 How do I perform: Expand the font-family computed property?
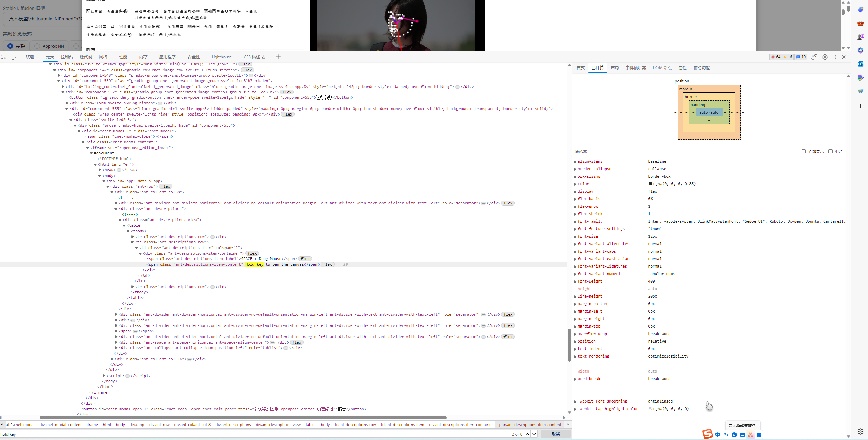point(576,222)
